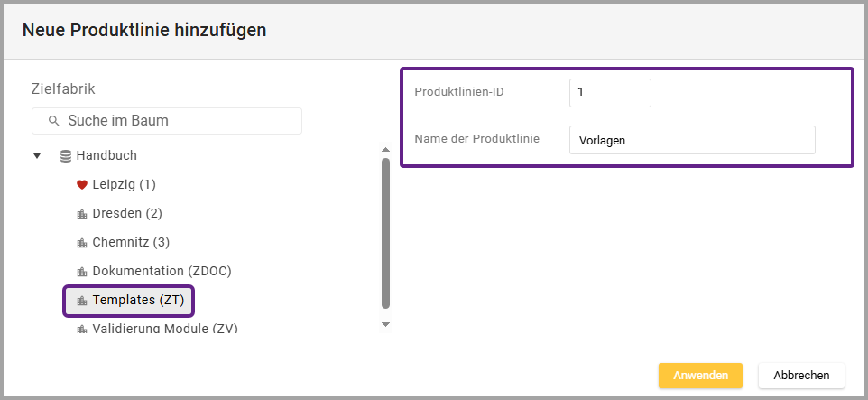The height and width of the screenshot is (400, 868).
Task: Collapse the Handbuch tree node
Action: 37,156
